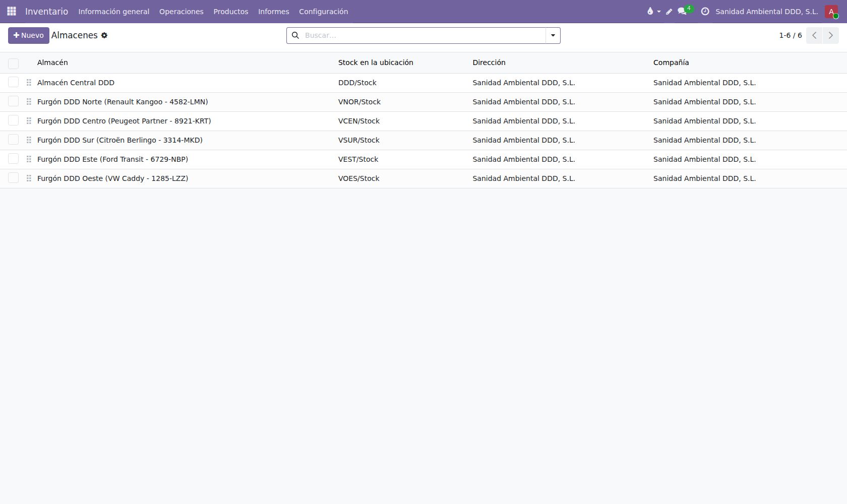Screen dimensions: 847x504
Task: Check the Furgón DDD Centro row checkbox
Action: (14, 120)
